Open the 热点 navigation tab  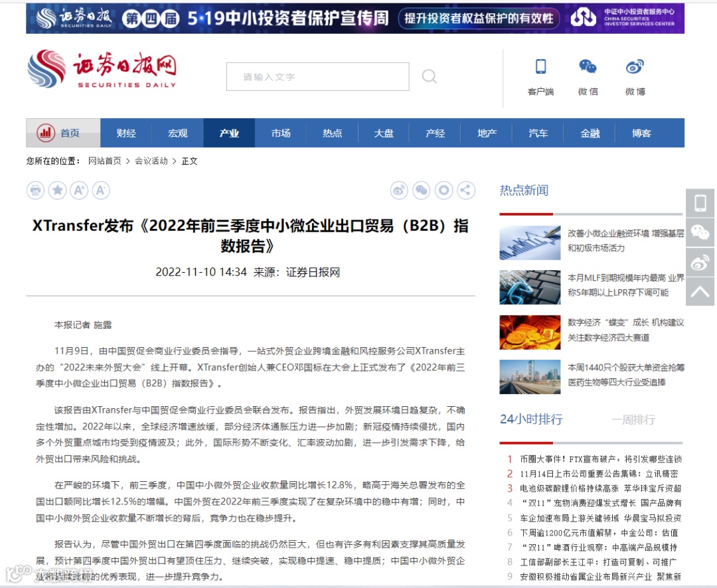click(x=332, y=133)
